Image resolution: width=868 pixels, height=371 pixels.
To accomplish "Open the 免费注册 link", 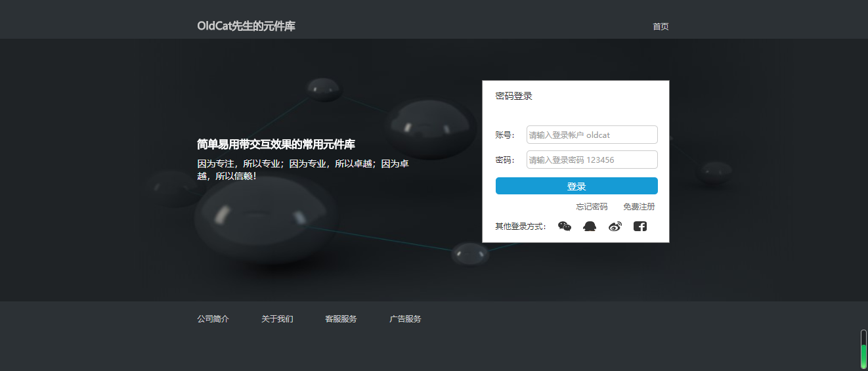I will tap(639, 207).
